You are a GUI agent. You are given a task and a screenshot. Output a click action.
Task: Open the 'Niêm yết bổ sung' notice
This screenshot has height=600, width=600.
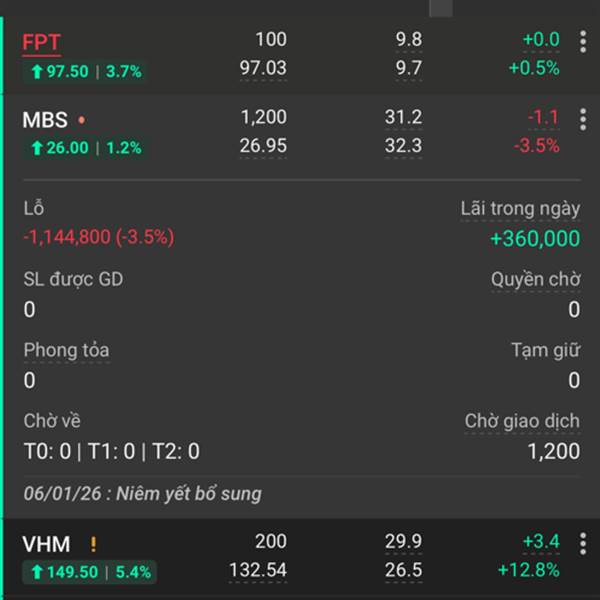[143, 494]
